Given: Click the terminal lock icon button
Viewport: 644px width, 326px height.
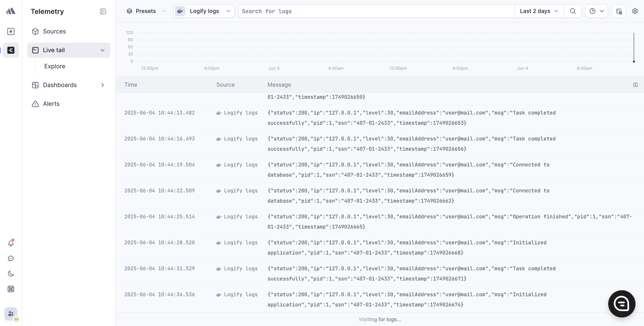Looking at the screenshot, I should [619, 11].
